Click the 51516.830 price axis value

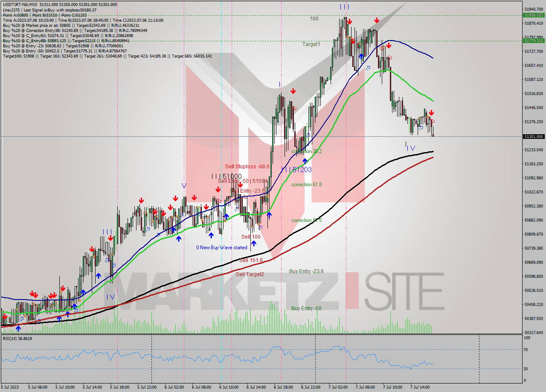coord(534,93)
